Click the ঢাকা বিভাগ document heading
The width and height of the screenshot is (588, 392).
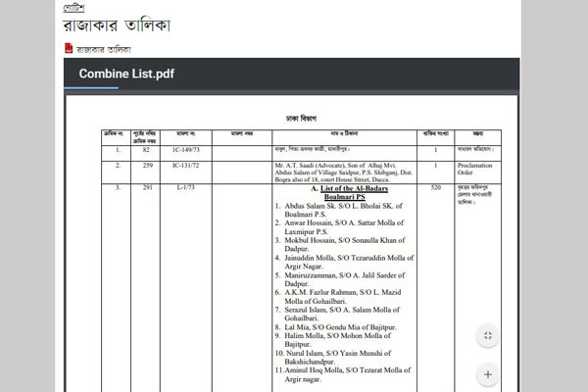point(301,119)
